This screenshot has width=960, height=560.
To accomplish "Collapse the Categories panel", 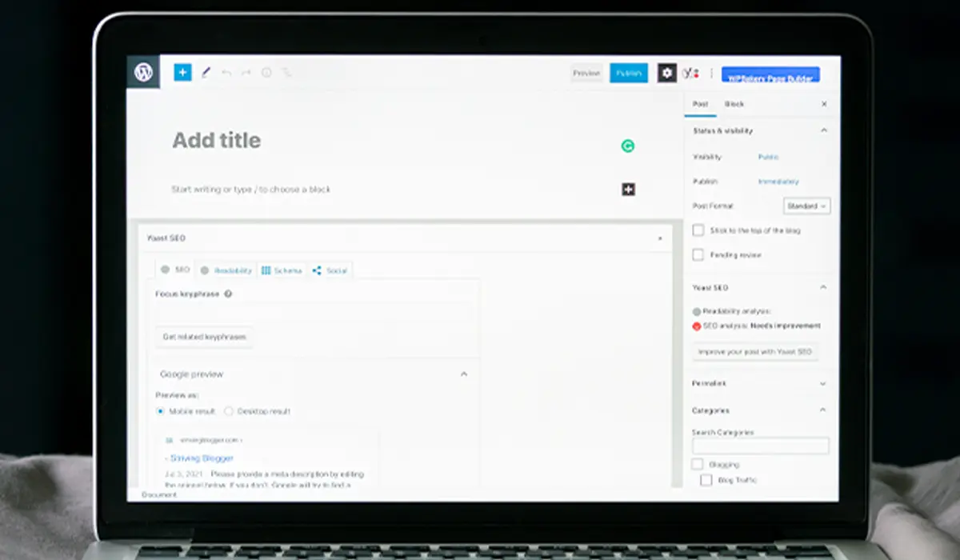I will (824, 410).
